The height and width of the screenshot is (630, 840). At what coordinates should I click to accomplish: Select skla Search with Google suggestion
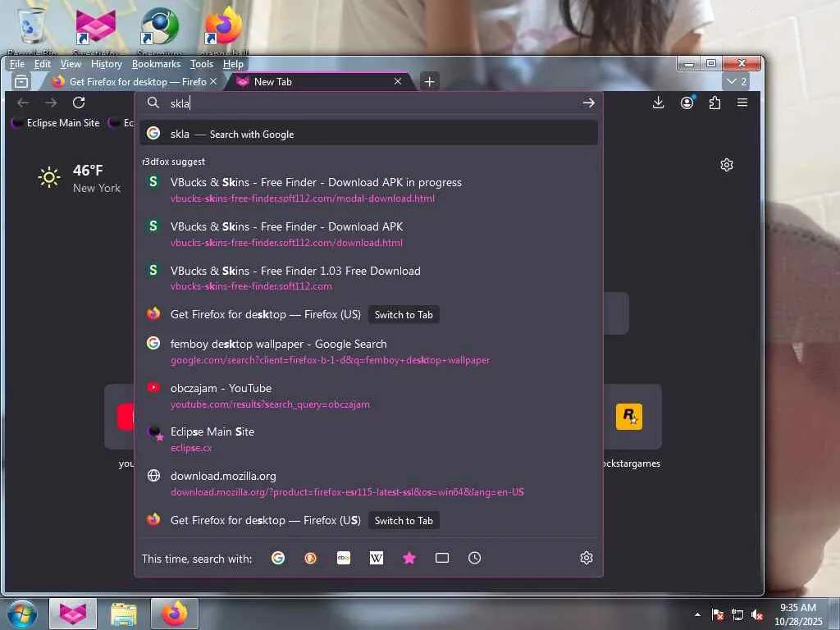click(368, 134)
